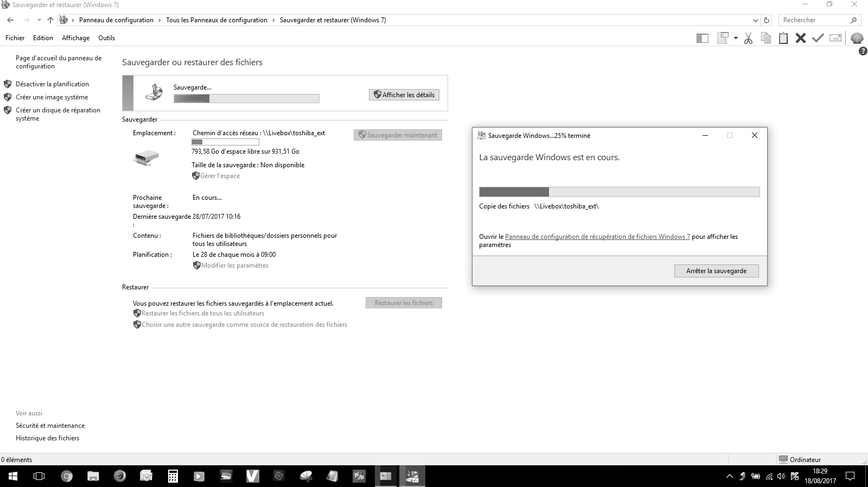Click the Paste clipboard toolbar icon
This screenshot has height=487, width=868.
pyautogui.click(x=783, y=38)
